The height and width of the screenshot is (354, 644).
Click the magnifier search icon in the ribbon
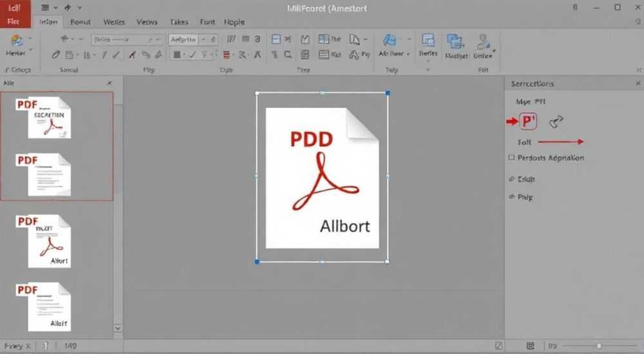(x=288, y=54)
